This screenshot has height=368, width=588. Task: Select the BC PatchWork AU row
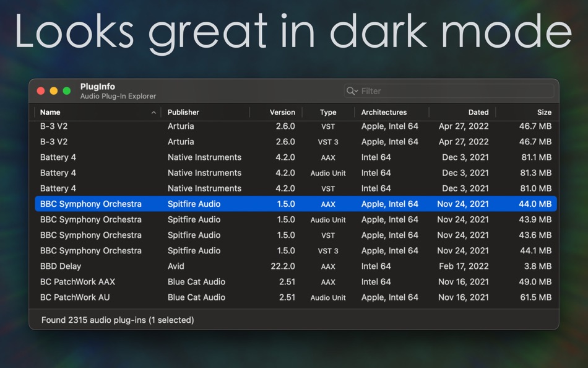click(x=296, y=297)
